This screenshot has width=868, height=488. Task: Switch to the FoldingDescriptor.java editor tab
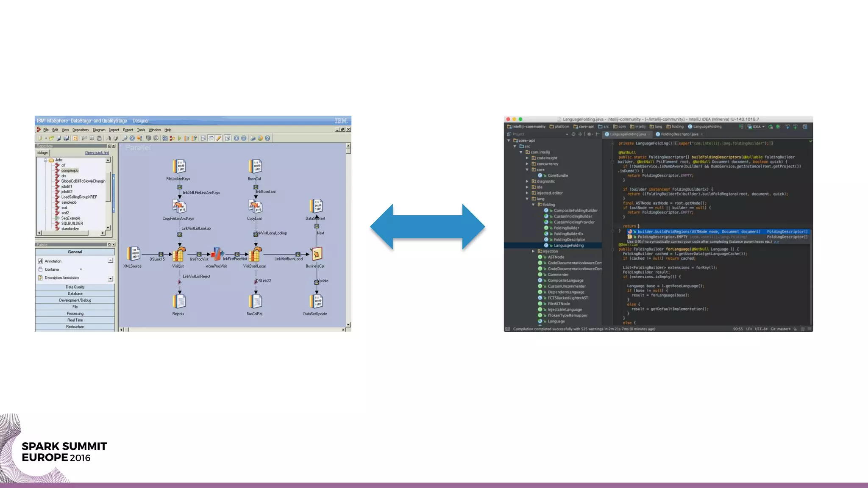click(679, 134)
